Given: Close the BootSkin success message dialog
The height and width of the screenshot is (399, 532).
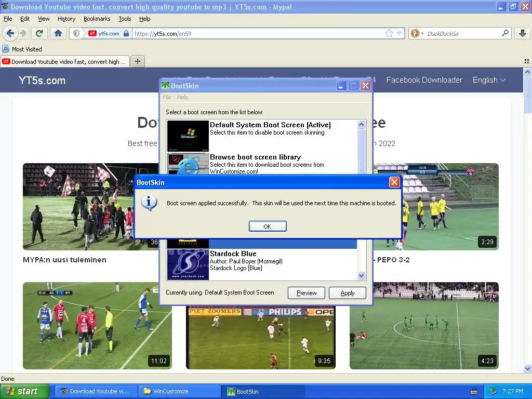Looking at the screenshot, I should pos(394,182).
